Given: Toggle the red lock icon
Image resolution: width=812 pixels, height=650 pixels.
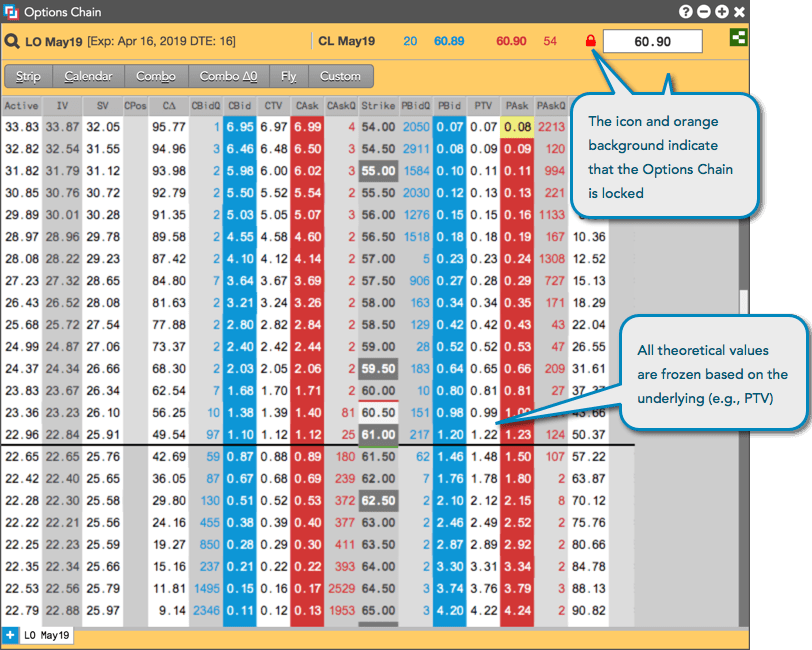Looking at the screenshot, I should tap(590, 41).
